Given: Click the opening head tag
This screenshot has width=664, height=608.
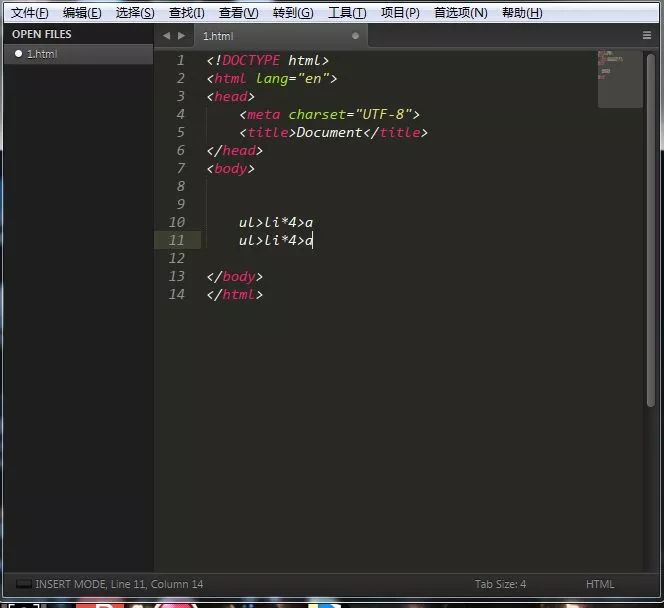Looking at the screenshot, I should 231,97.
